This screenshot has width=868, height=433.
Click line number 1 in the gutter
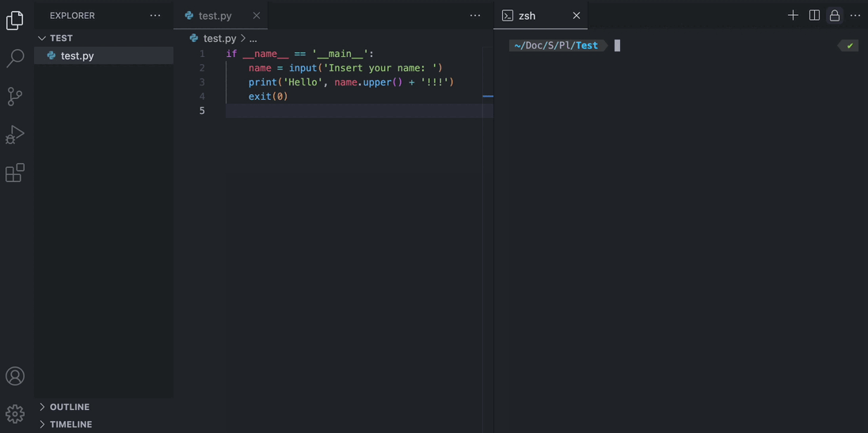202,54
